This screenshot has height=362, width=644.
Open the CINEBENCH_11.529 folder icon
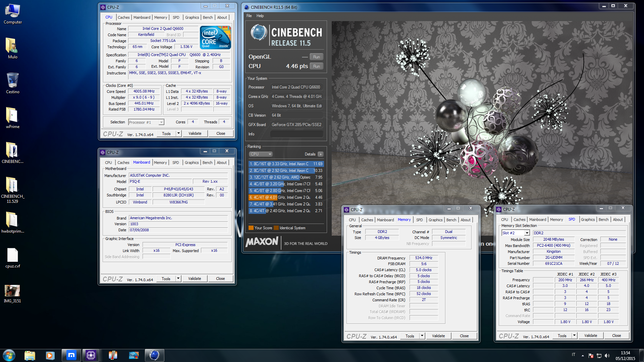[x=13, y=190]
